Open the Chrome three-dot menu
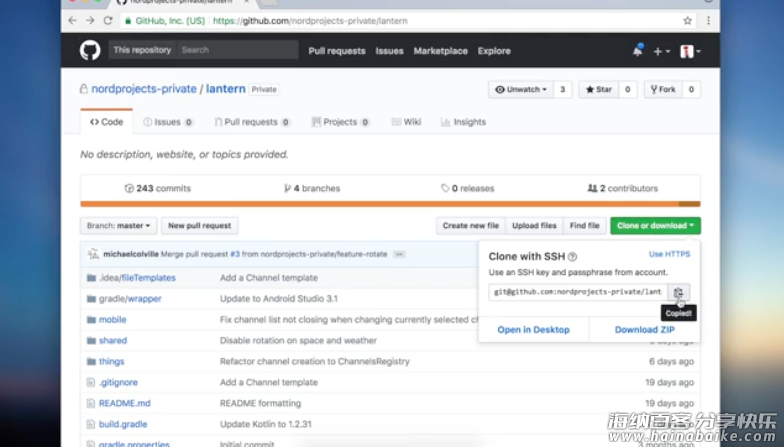This screenshot has width=784, height=447. click(708, 20)
